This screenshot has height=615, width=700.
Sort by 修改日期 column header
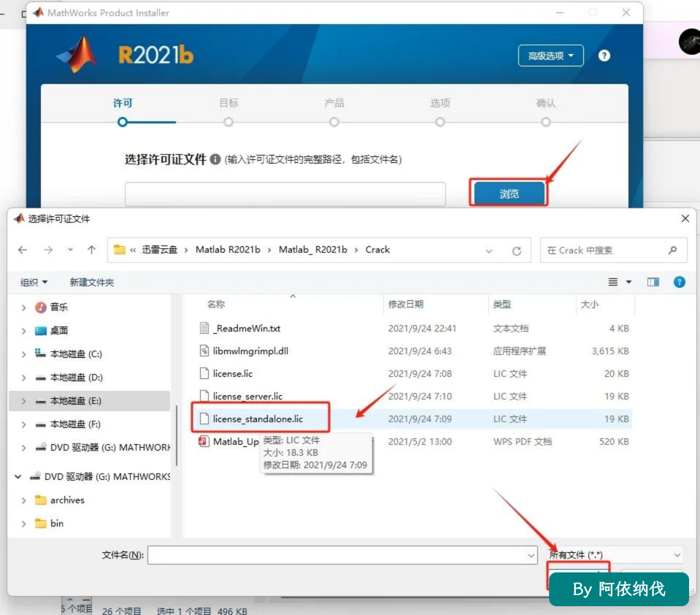click(405, 304)
